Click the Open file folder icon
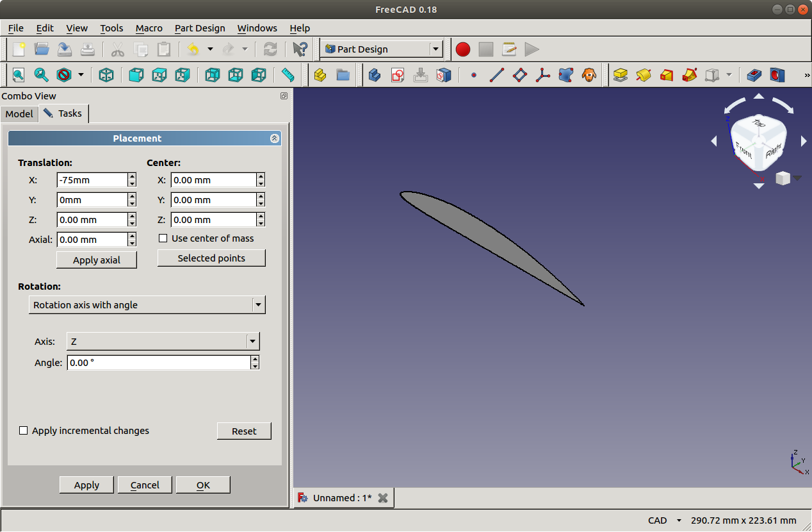Image resolution: width=812 pixels, height=532 pixels. pos(42,49)
